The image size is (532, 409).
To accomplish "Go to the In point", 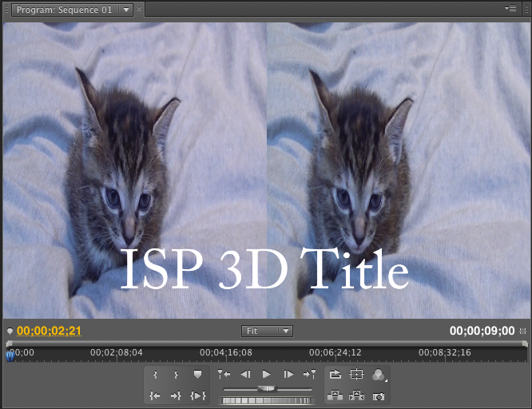I will tap(155, 395).
